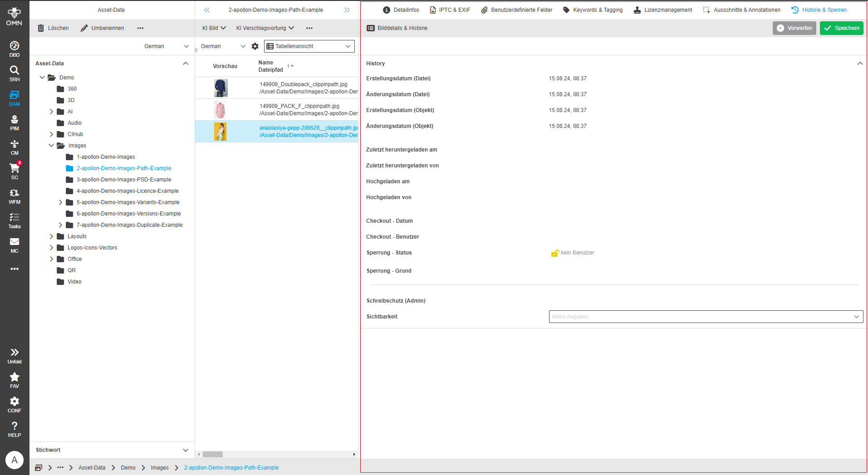Image resolution: width=868 pixels, height=475 pixels.
Task: Collapse the Asset-Data tree section
Action: click(186, 64)
